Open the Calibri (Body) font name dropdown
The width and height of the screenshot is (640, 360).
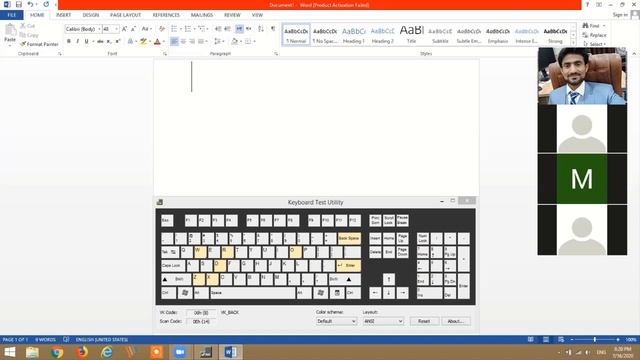tap(99, 29)
